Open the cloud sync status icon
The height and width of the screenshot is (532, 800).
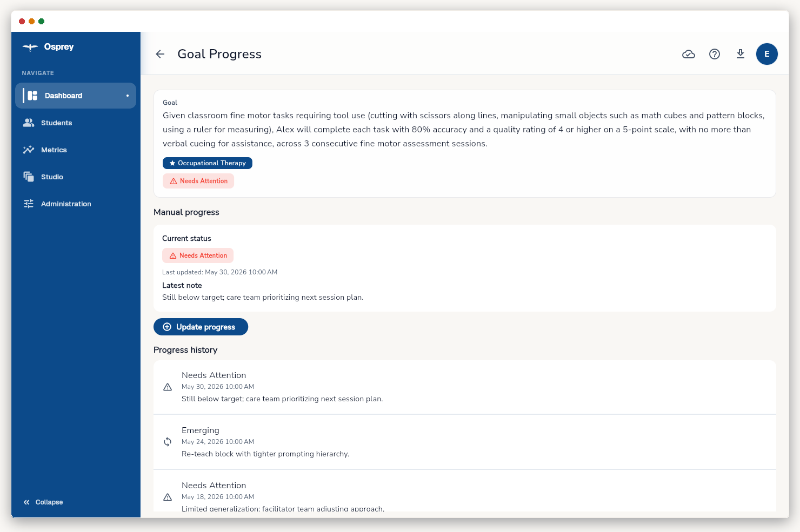(x=689, y=54)
